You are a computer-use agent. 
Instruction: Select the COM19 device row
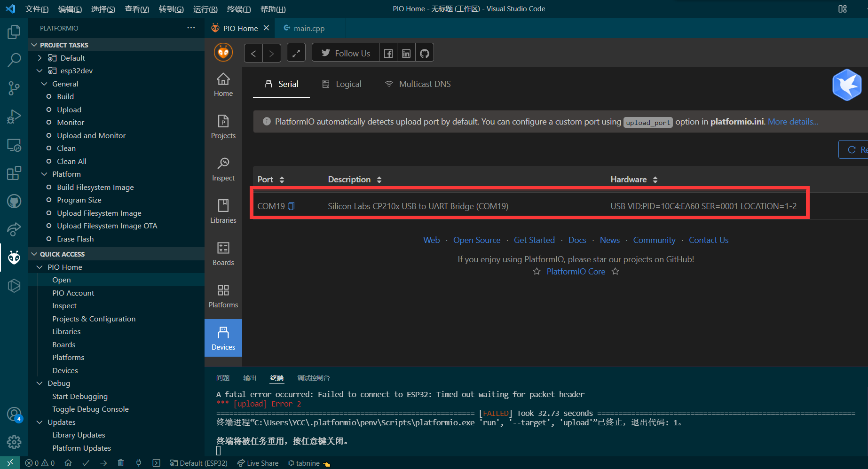[470, 206]
